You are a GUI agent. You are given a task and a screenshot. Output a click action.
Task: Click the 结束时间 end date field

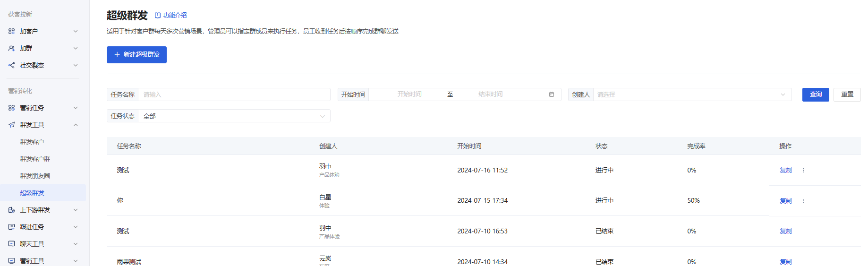pyautogui.click(x=490, y=94)
